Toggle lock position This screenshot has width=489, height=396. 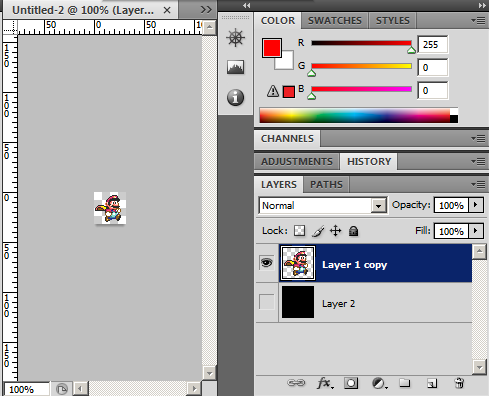click(336, 231)
